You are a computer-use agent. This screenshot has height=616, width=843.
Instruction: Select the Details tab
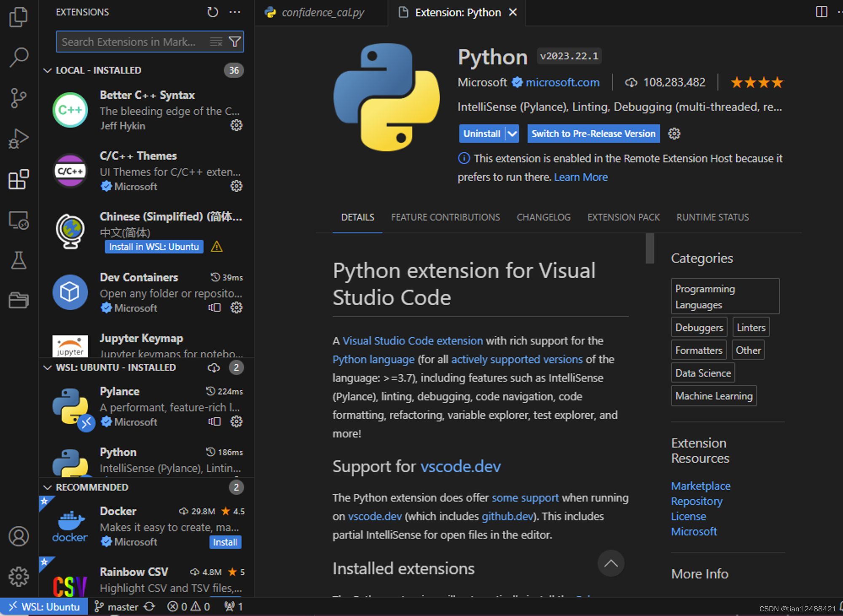tap(357, 218)
